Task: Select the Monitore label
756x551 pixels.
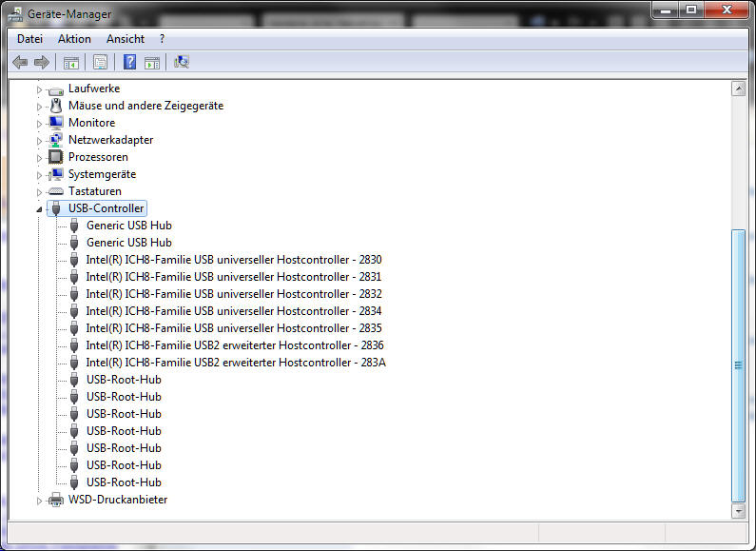Action: 92,123
